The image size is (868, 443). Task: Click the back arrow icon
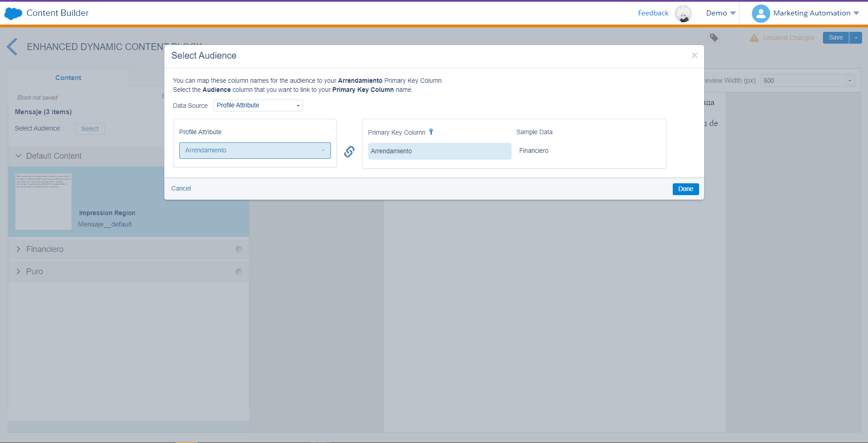[x=12, y=47]
